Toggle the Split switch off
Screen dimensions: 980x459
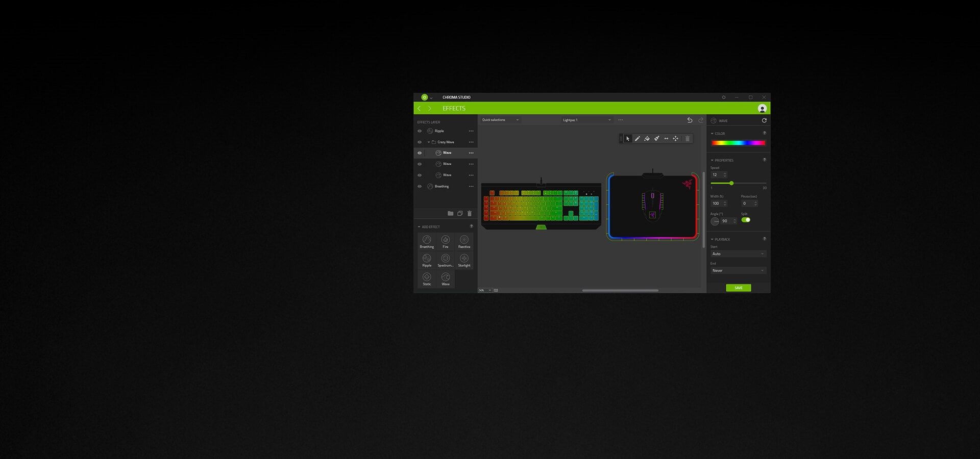tap(746, 220)
